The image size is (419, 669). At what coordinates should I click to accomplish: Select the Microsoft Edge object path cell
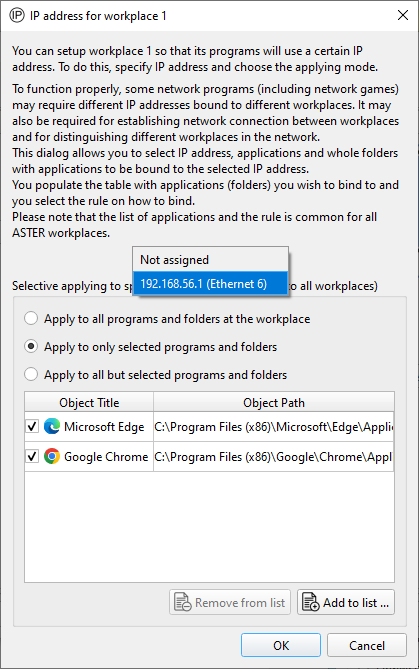[x=274, y=426]
